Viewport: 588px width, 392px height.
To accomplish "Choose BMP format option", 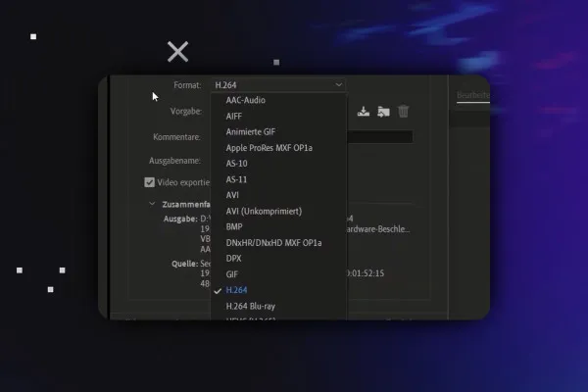I will pos(234,227).
